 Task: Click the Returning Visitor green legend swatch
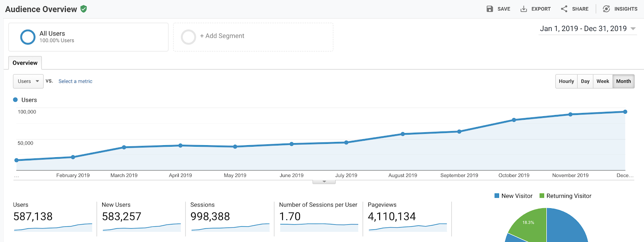(542, 196)
